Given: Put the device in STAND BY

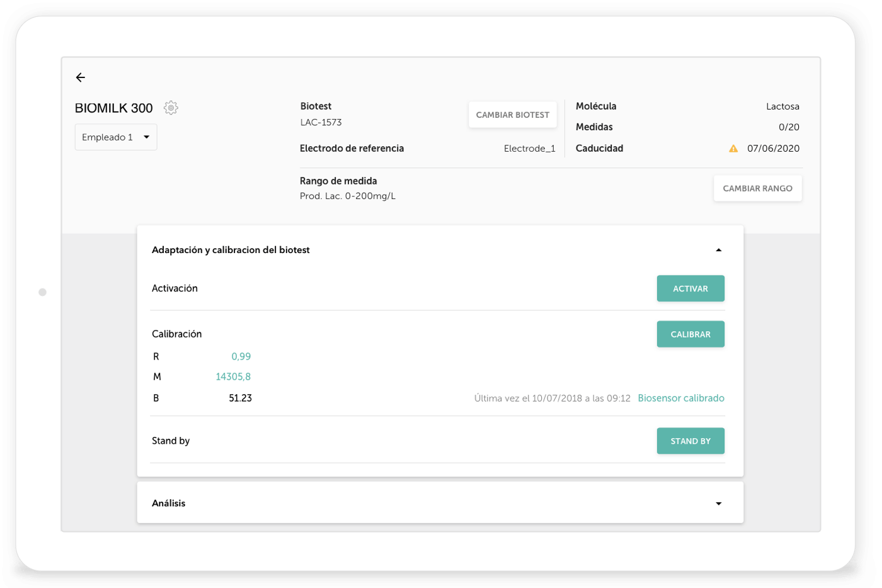Looking at the screenshot, I should [x=690, y=441].
